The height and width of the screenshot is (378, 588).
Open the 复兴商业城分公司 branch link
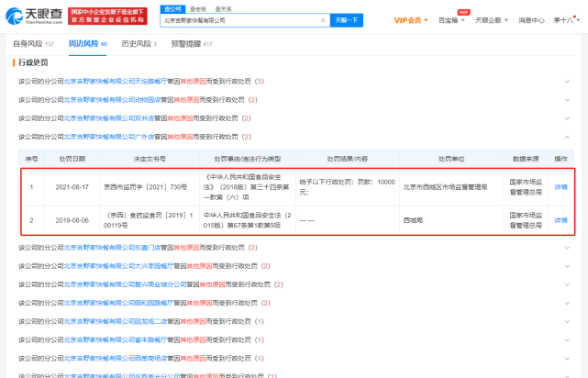[x=125, y=284]
